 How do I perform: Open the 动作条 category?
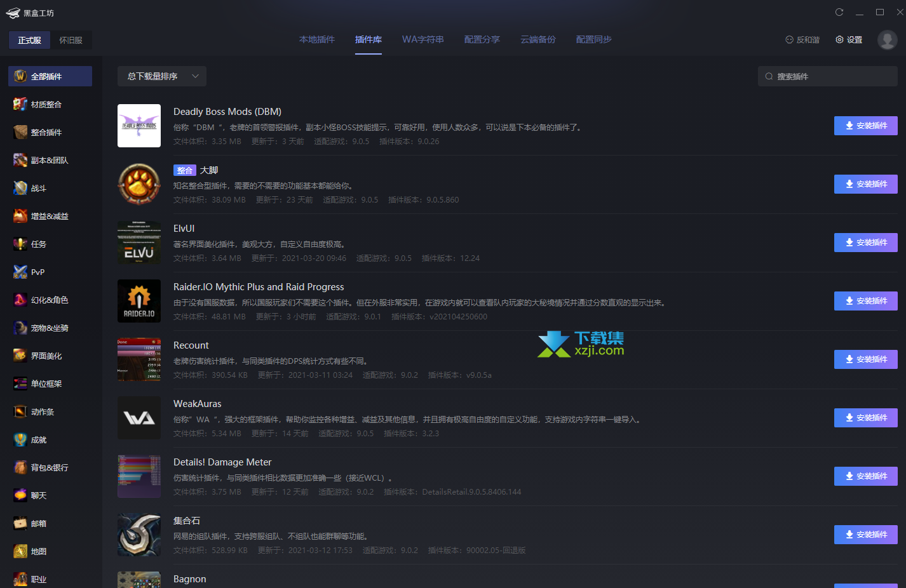(x=50, y=411)
